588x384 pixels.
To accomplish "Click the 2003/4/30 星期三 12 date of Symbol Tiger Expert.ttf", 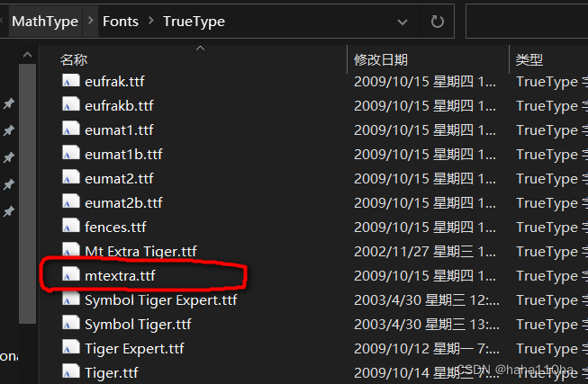I will pos(427,300).
